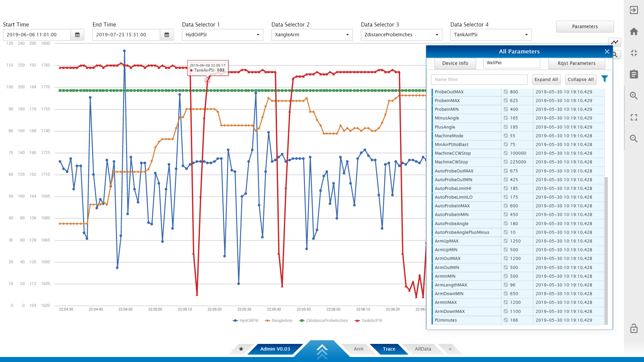
Task: Click the logout arrow icon at the sidebar top
Action: 634,10
